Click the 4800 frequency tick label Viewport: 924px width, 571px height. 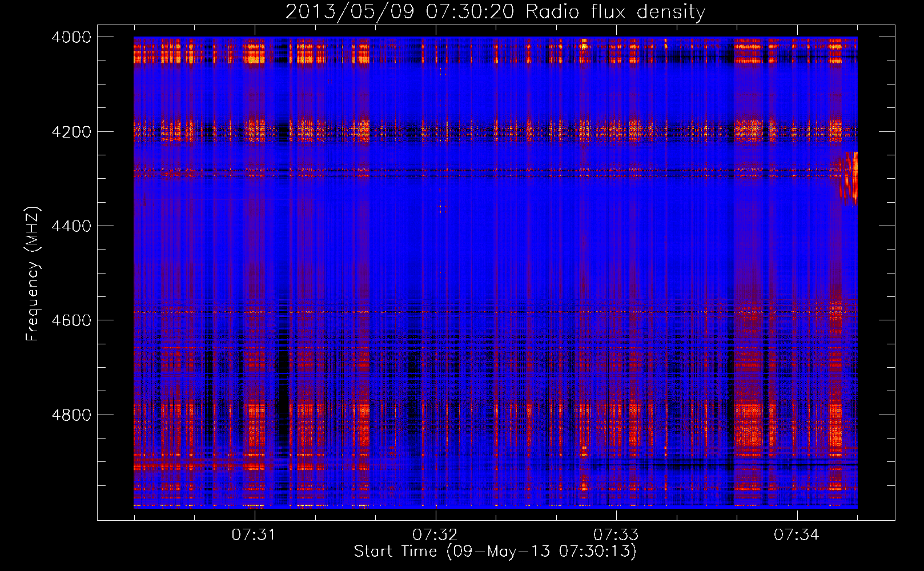pos(71,415)
